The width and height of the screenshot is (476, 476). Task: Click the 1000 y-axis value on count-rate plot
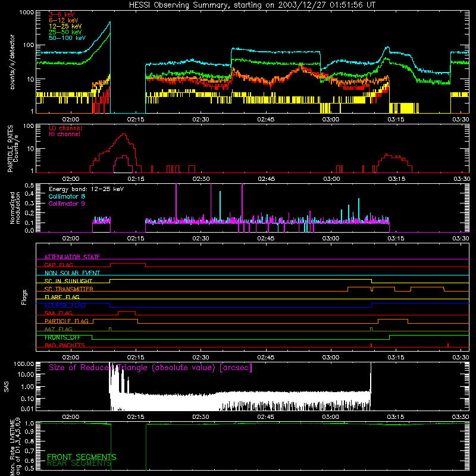pos(27,12)
